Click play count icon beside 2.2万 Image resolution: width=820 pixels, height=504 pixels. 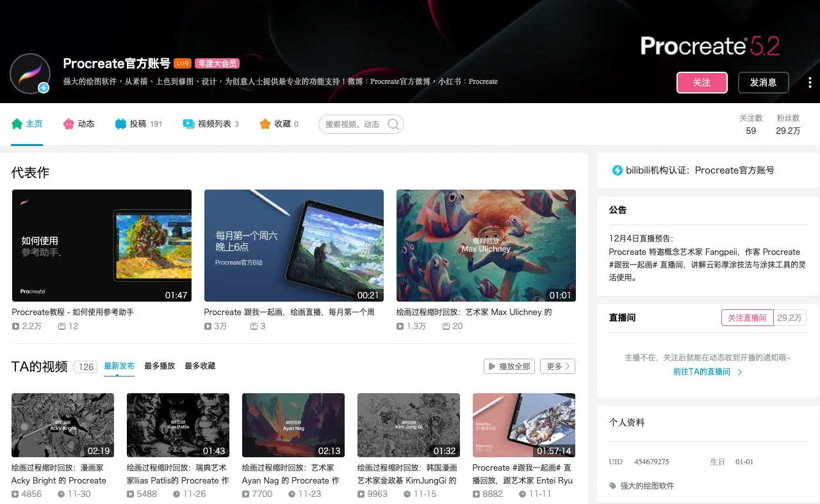(x=16, y=326)
